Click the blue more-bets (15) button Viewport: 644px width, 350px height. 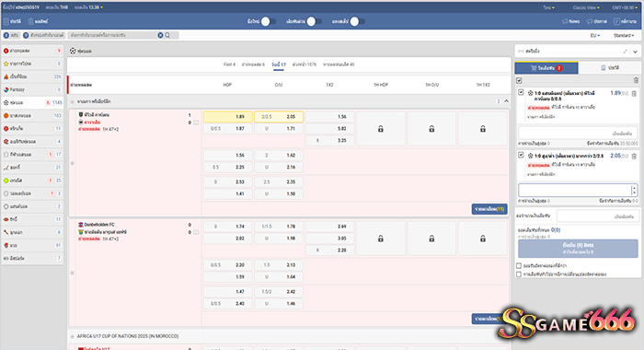pyautogui.click(x=489, y=209)
